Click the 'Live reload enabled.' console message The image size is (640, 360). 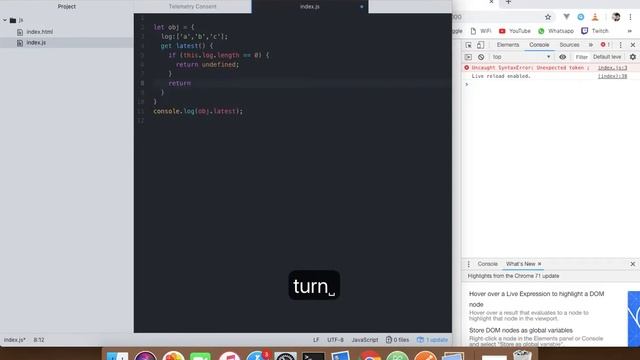(501, 76)
